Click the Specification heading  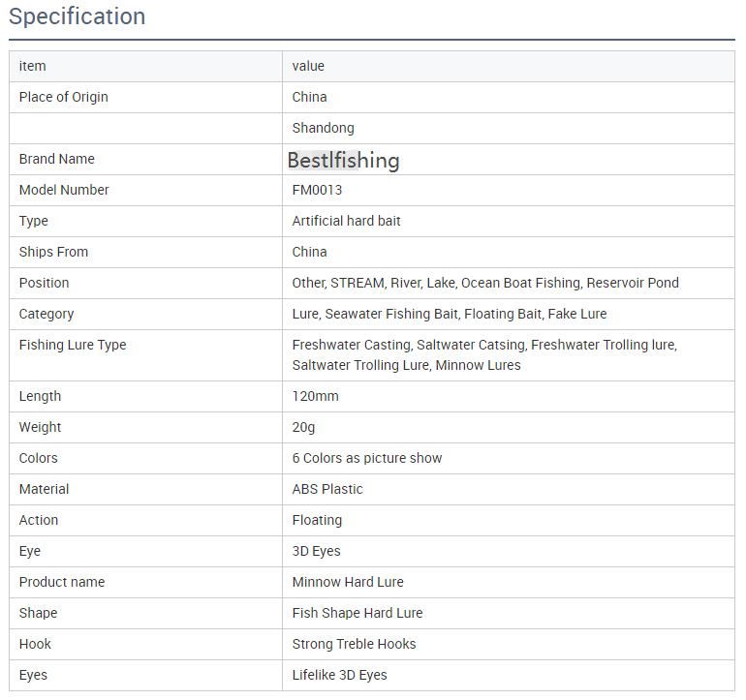(78, 16)
